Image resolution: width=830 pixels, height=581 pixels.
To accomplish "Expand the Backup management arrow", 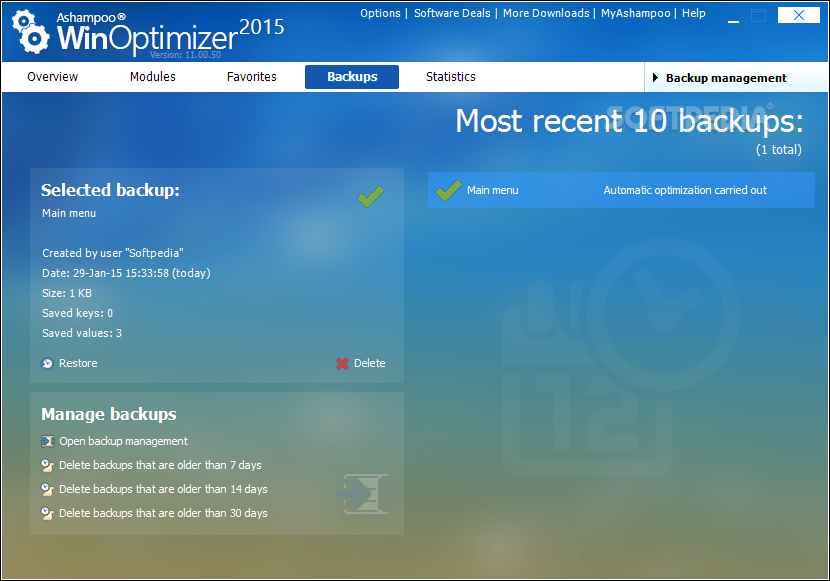I will pyautogui.click(x=655, y=78).
